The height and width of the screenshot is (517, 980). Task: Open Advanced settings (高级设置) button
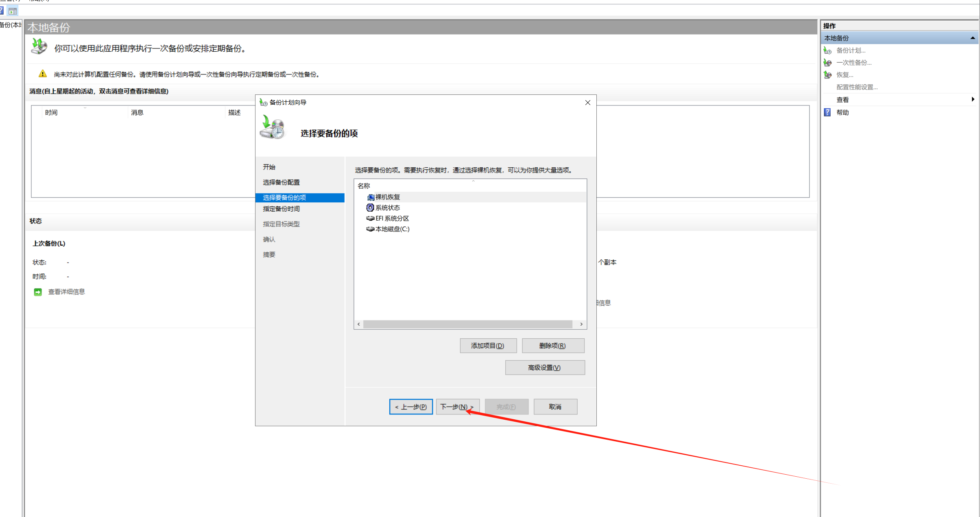point(544,368)
